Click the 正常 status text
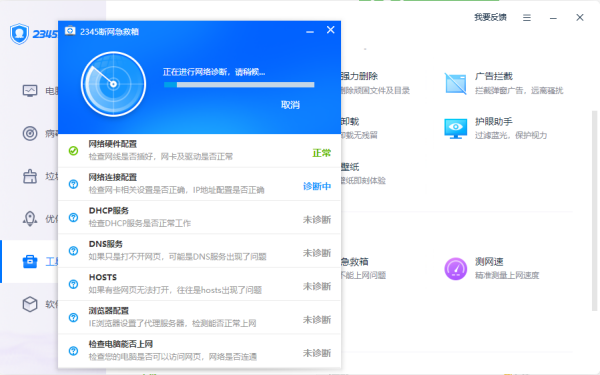This screenshot has width=600, height=375. (321, 153)
